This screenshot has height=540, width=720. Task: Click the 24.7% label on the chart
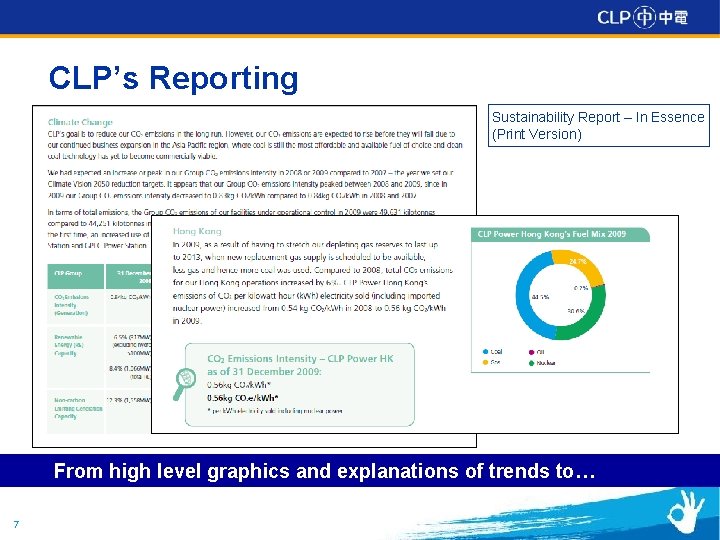(x=578, y=261)
